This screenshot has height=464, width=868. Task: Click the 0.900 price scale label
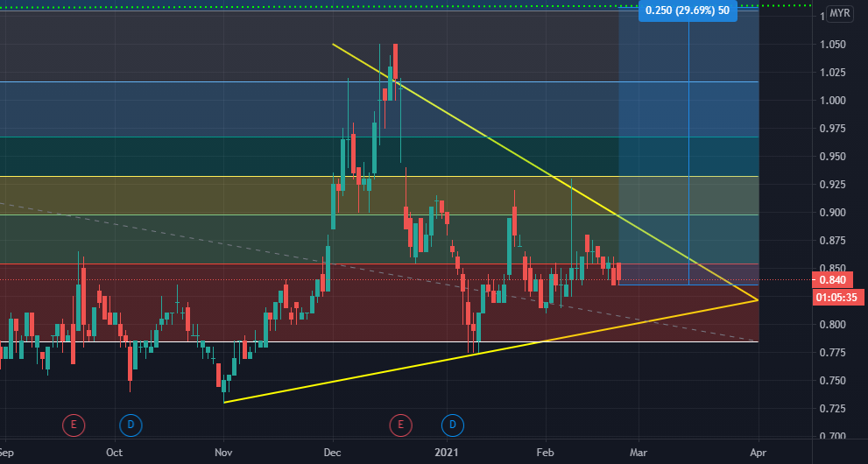point(833,213)
